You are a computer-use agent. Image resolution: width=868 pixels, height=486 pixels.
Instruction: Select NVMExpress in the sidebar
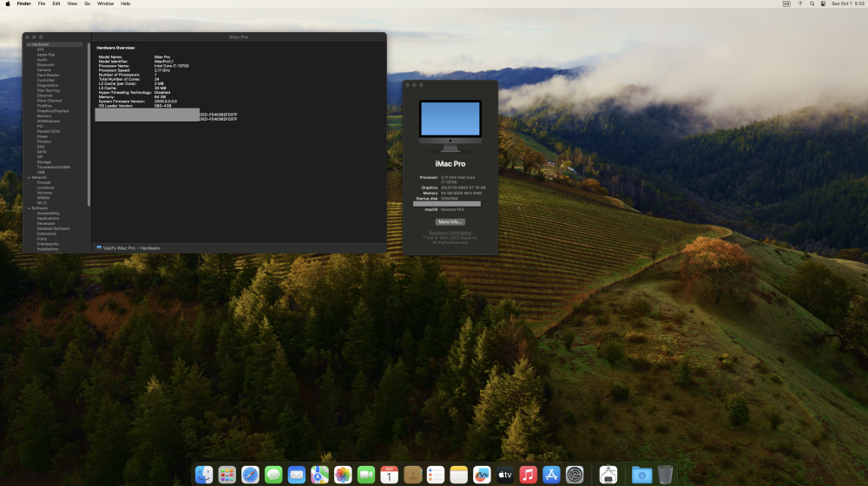coord(48,121)
